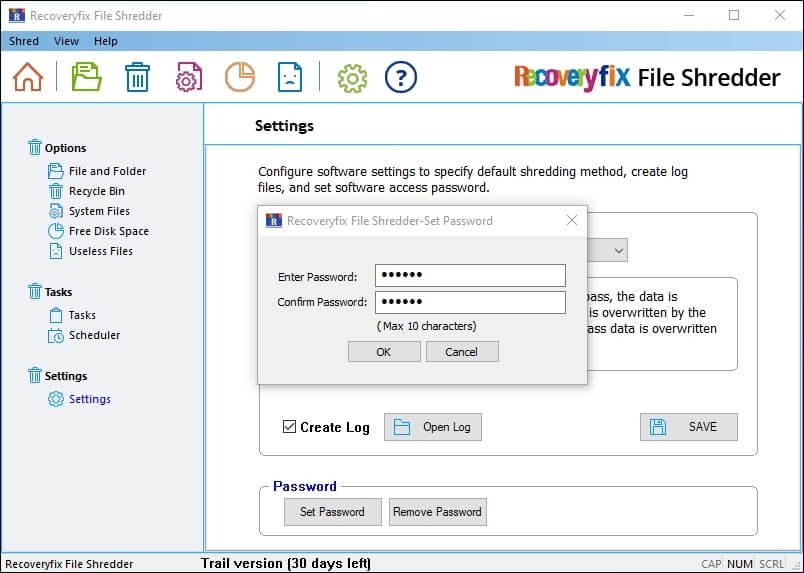Click the Useless Files sidebar icon
Viewport: 804px width, 573px height.
pos(55,251)
